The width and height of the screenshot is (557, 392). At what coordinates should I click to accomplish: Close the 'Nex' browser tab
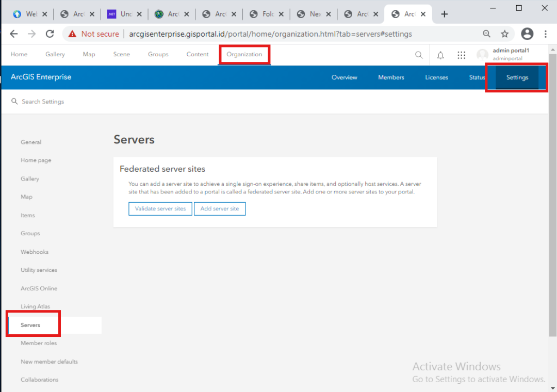pos(328,14)
